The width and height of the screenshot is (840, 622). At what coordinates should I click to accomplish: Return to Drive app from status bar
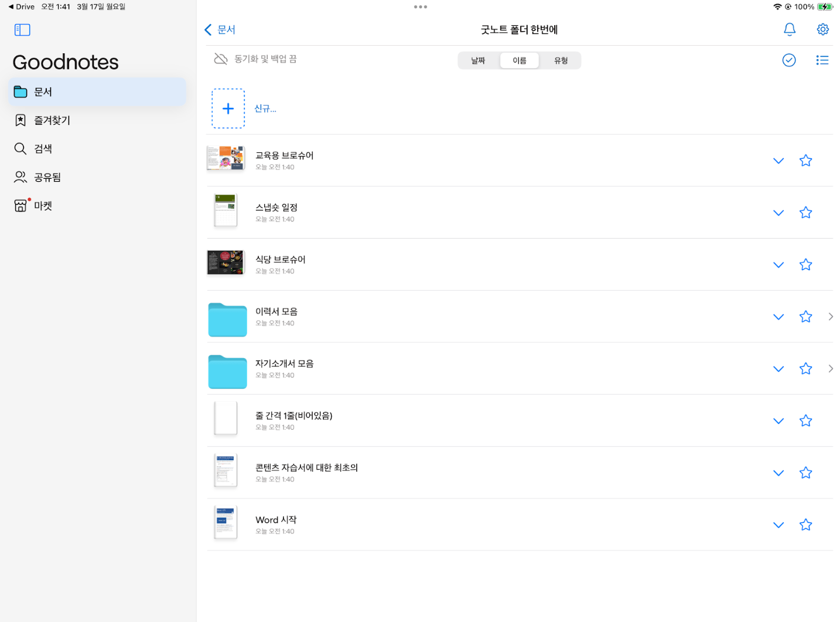click(21, 6)
